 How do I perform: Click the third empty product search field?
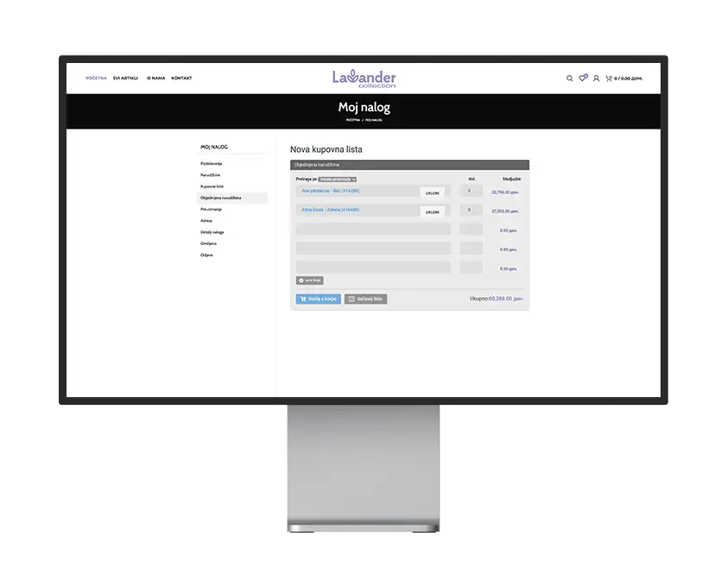373,229
